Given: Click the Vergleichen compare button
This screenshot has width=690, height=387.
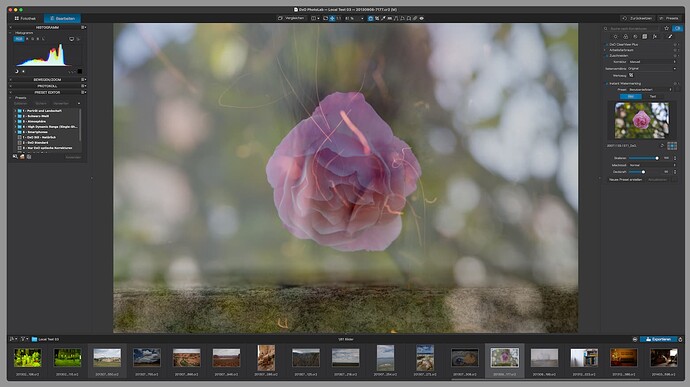Looking at the screenshot, I should 291,18.
